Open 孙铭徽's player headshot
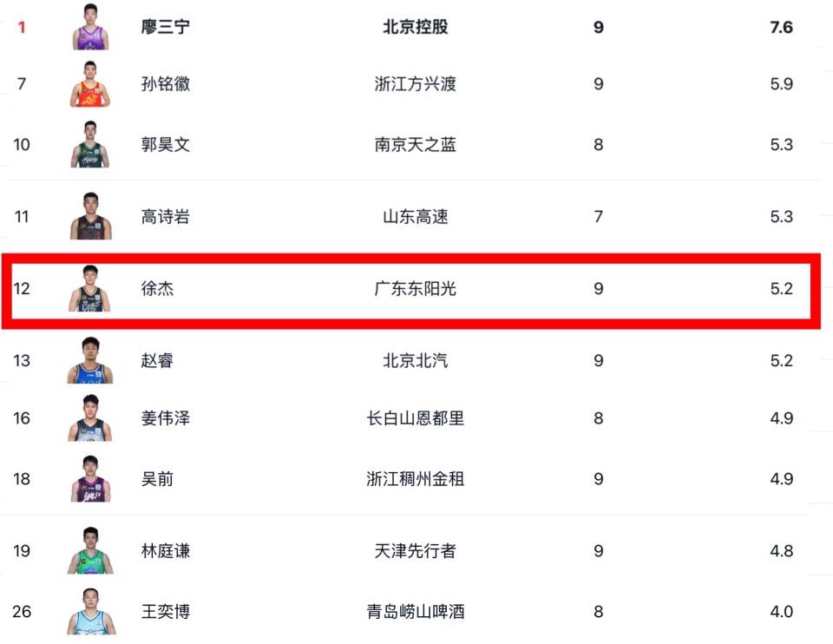 tap(90, 84)
